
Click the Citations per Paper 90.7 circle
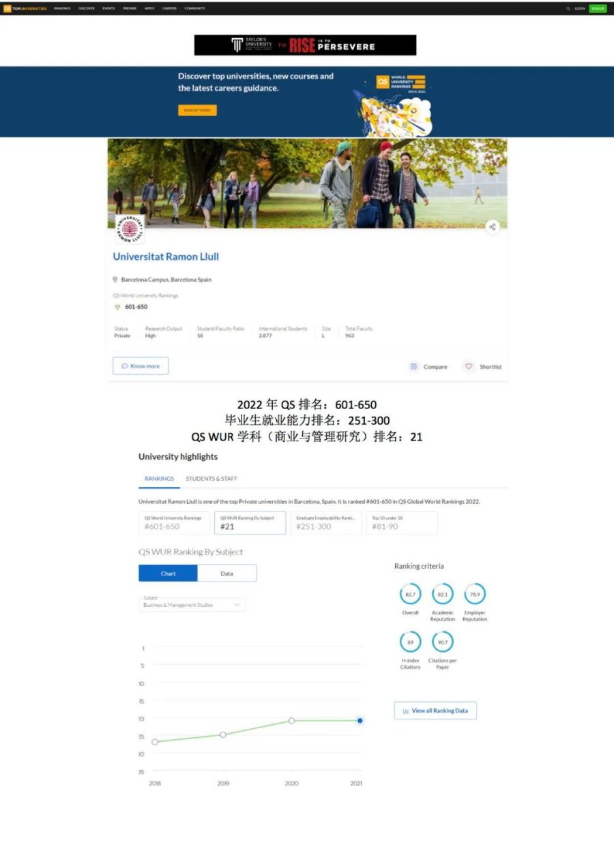(443, 642)
